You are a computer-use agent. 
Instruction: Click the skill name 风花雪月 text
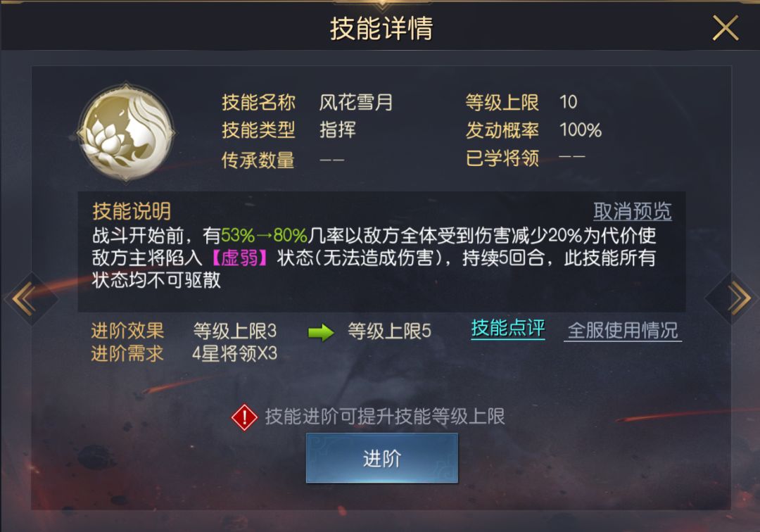tap(356, 102)
